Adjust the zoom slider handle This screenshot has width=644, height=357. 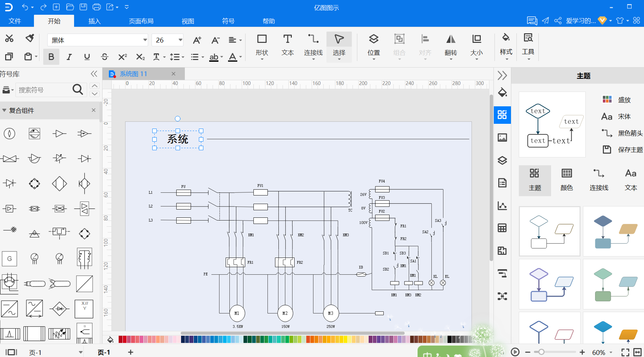(x=541, y=352)
